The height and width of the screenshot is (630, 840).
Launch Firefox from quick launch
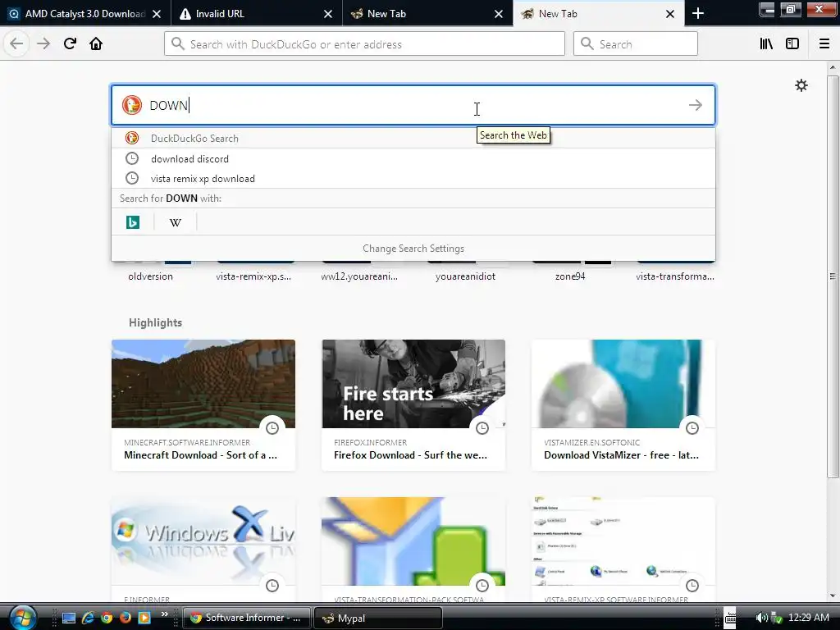tap(126, 618)
